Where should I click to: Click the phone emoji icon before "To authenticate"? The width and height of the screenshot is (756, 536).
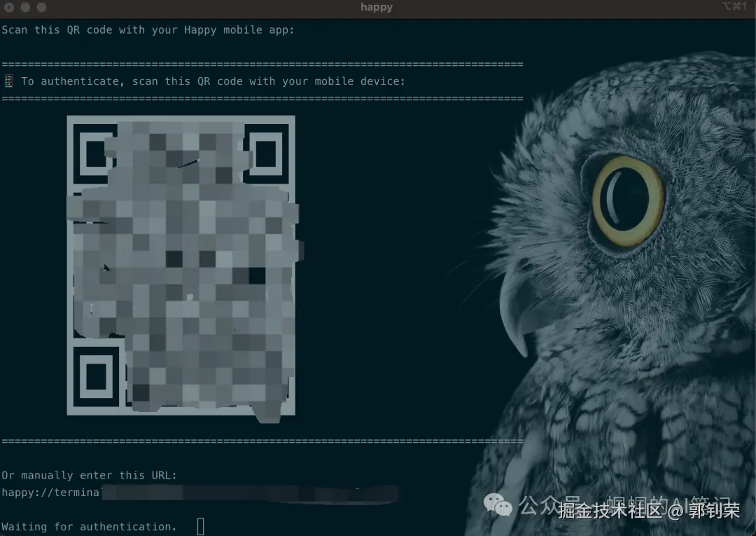pos(8,81)
